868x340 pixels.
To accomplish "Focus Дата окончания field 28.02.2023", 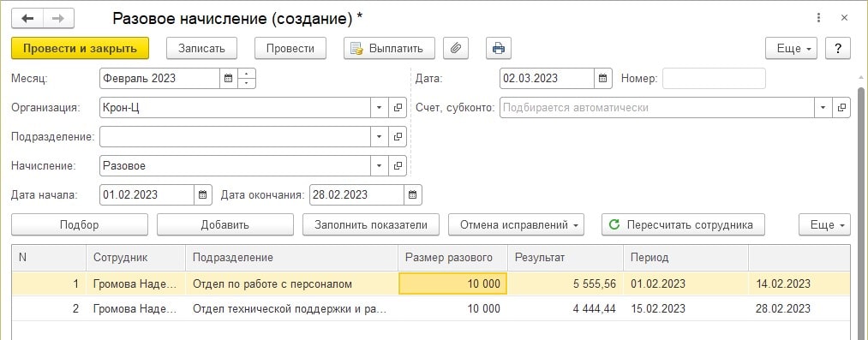I will pos(356,194).
